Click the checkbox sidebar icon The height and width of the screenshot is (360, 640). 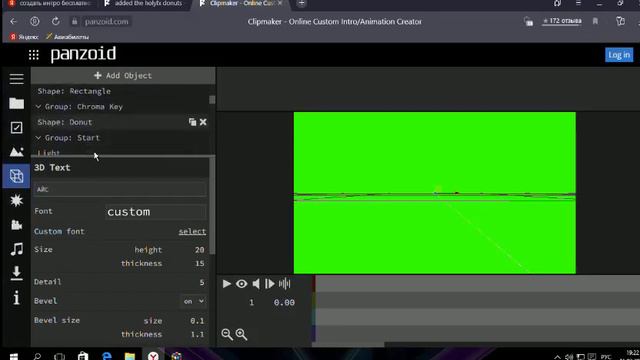click(16, 128)
